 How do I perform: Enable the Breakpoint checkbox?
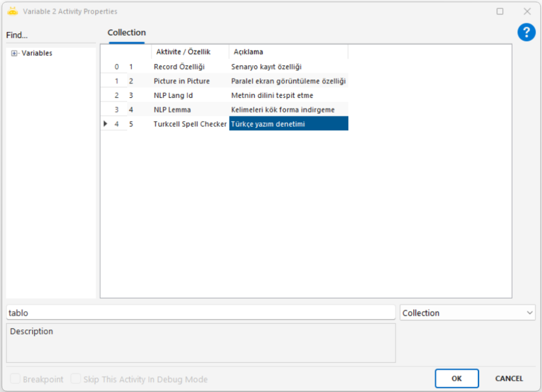click(15, 379)
